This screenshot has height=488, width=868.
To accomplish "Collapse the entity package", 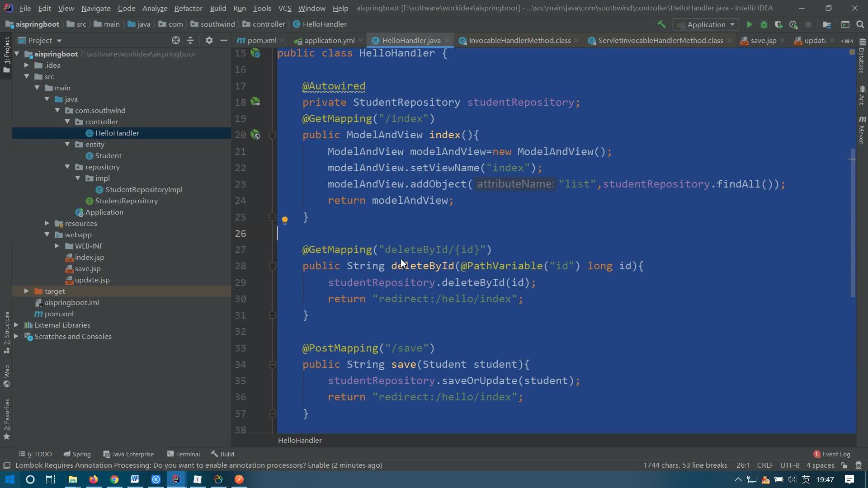I will tap(67, 144).
